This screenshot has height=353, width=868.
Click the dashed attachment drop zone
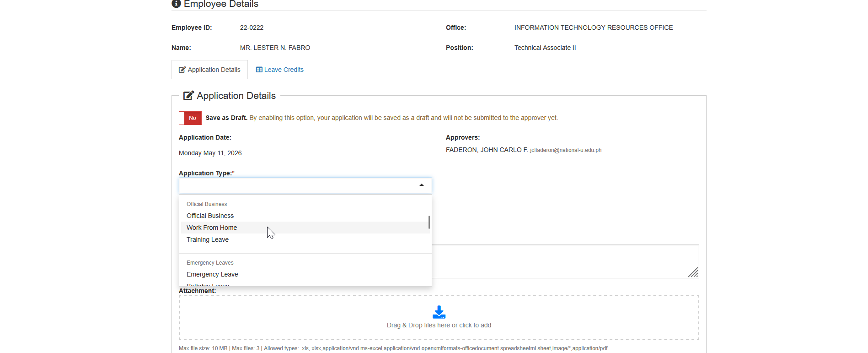point(439,318)
